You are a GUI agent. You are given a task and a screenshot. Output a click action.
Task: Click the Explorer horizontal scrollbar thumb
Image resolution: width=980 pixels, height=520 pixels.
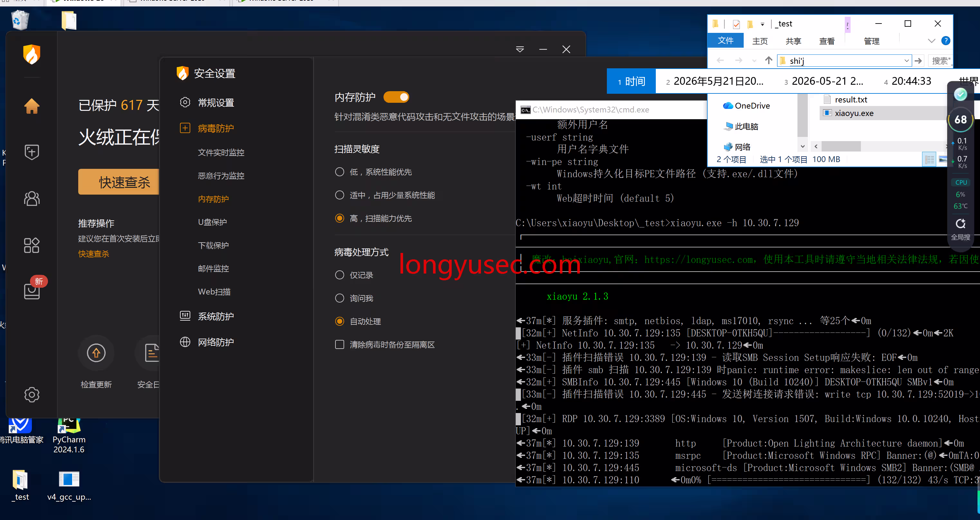click(x=841, y=146)
